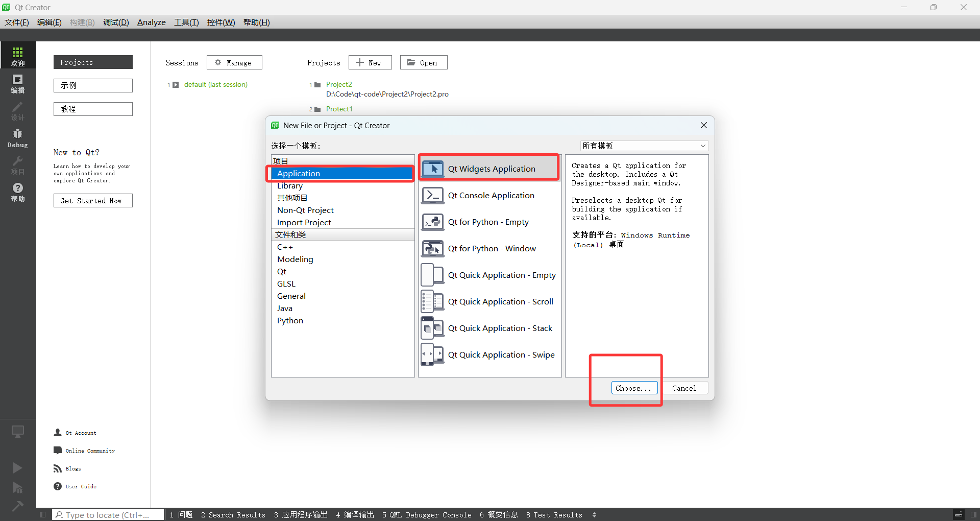Select the 其他项目 category
This screenshot has width=980, height=521.
342,198
